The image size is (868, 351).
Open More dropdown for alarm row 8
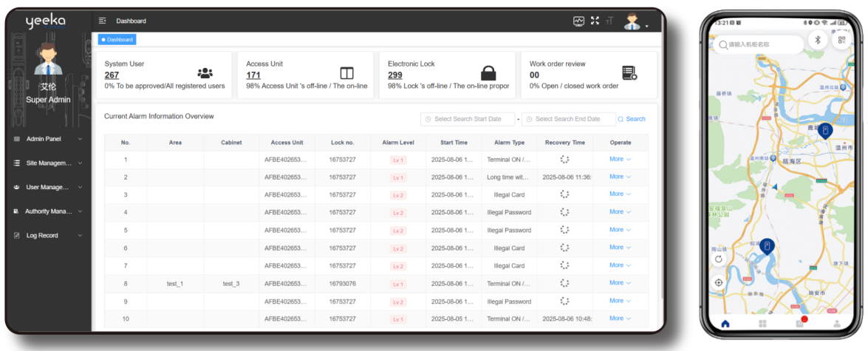620,282
